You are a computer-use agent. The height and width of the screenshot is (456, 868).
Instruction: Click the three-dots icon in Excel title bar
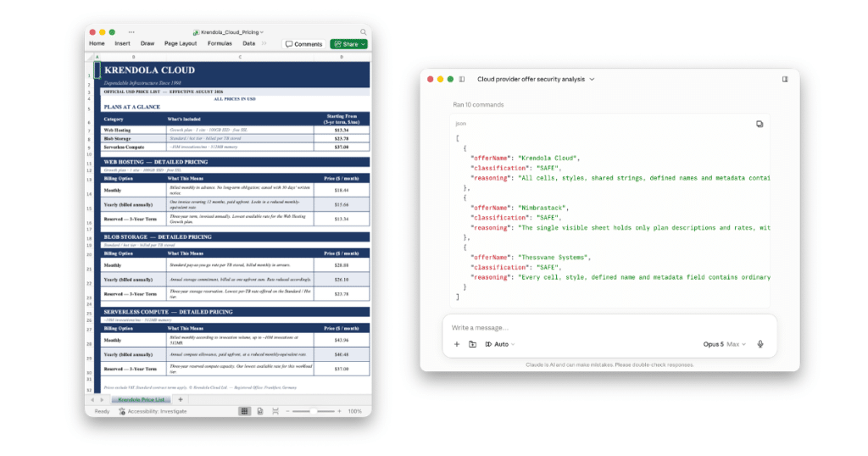[131, 32]
